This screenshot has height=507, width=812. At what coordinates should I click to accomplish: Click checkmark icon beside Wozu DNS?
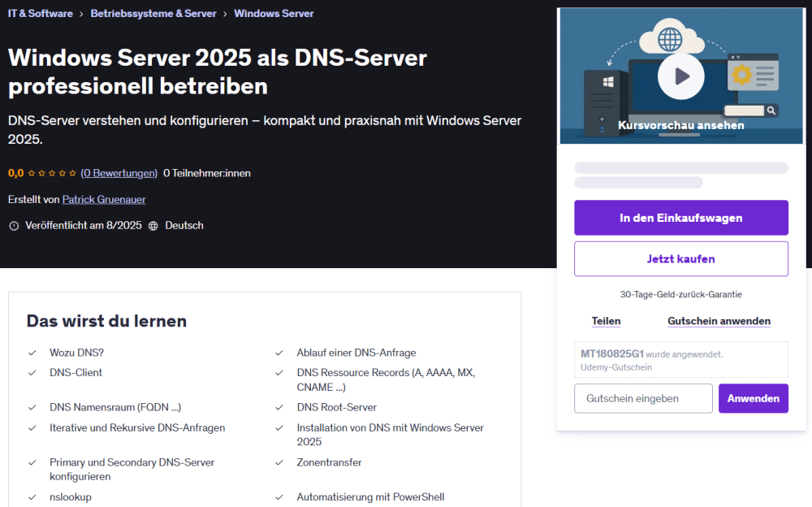32,353
